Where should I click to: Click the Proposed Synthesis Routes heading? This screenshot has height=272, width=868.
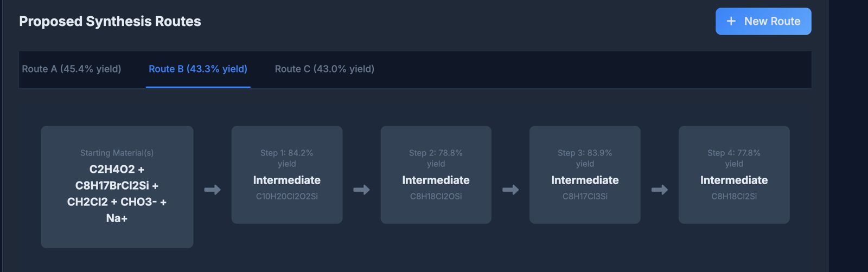110,21
